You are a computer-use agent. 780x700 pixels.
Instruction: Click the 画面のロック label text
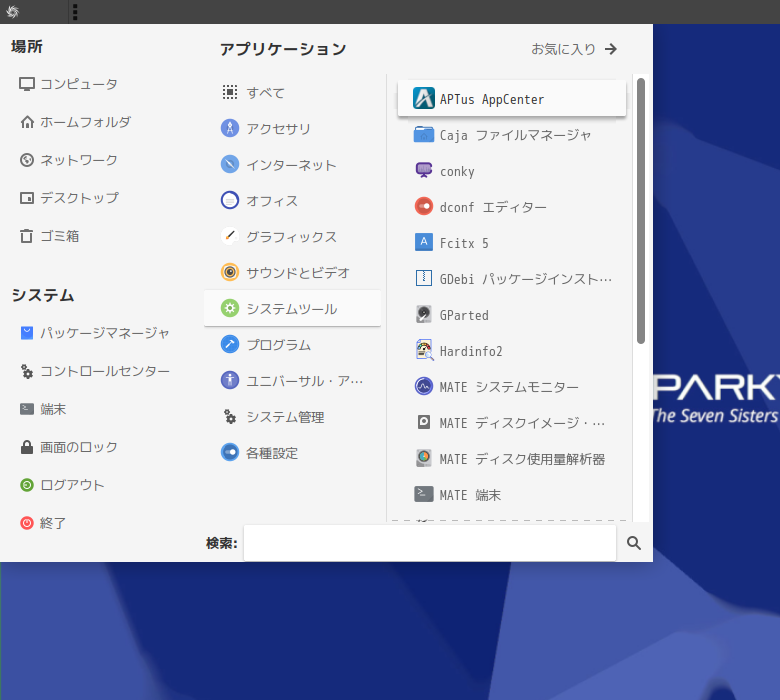click(x=79, y=447)
